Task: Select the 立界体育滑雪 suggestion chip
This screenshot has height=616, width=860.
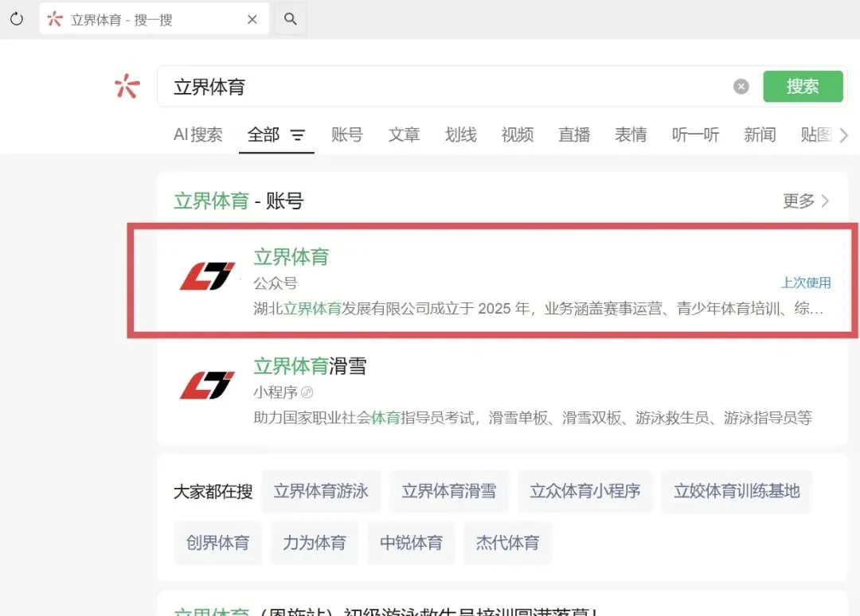Action: click(448, 491)
